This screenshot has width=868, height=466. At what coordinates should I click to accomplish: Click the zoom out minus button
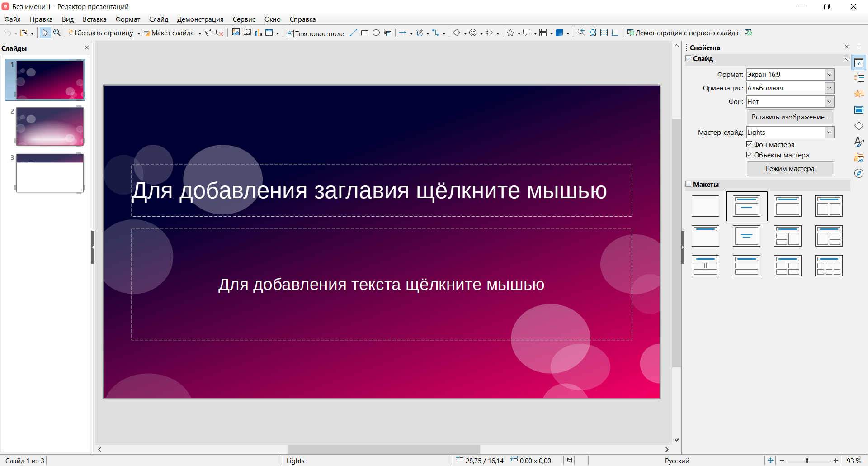coord(782,461)
